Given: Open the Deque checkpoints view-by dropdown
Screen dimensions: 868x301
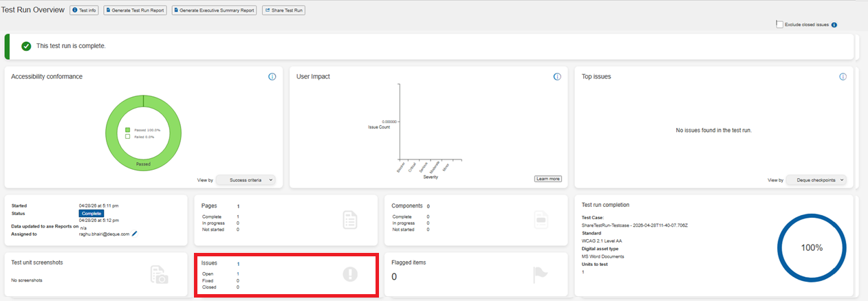Looking at the screenshot, I should tap(816, 180).
